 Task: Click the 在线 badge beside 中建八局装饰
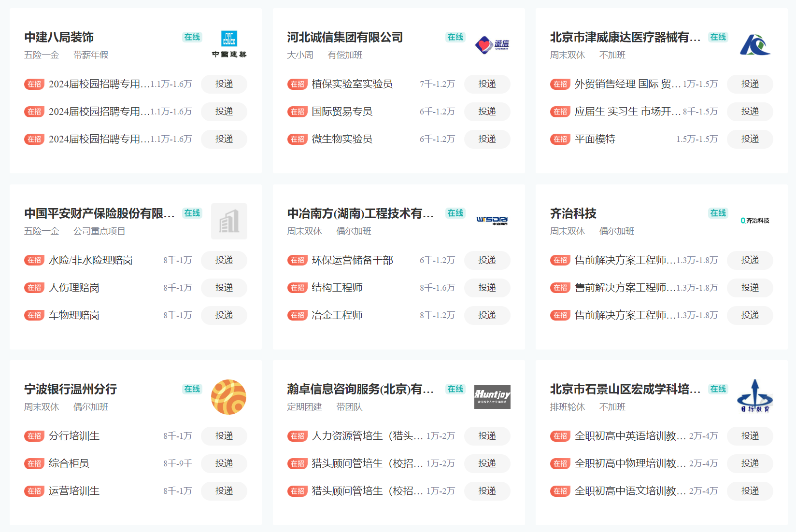click(x=192, y=37)
